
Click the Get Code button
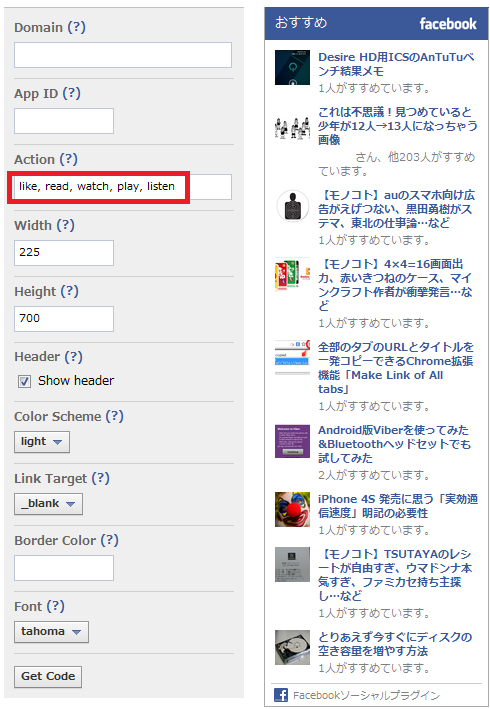[48, 676]
